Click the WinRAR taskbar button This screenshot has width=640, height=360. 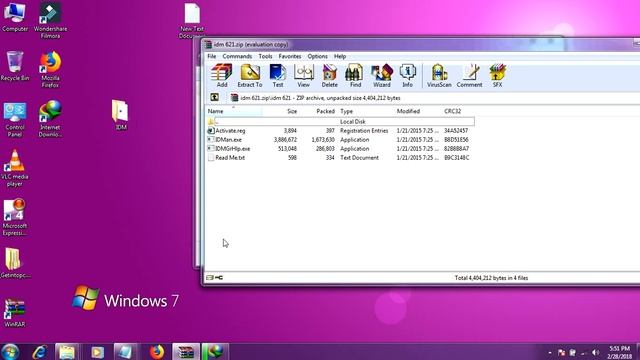pos(186,352)
